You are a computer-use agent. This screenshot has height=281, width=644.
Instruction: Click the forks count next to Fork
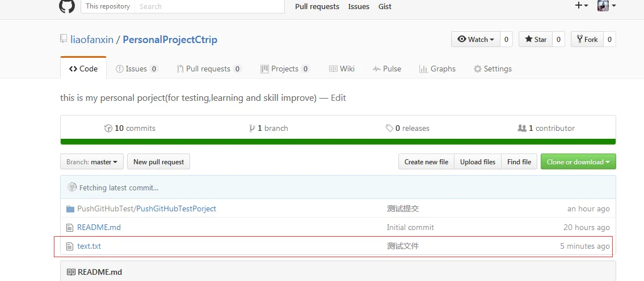coord(609,40)
